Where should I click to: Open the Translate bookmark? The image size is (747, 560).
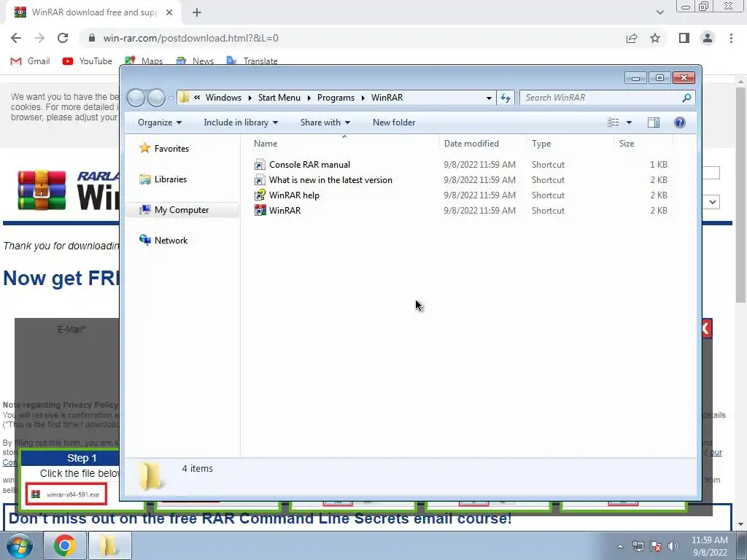click(252, 61)
